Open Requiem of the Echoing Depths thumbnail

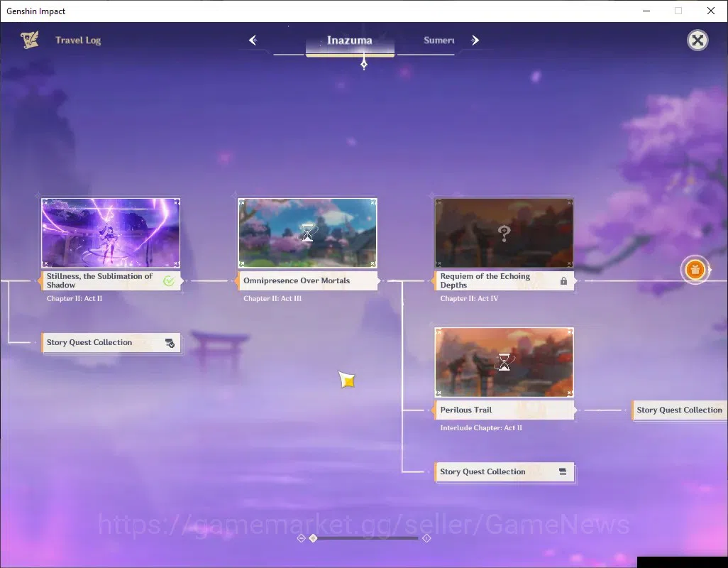(x=504, y=233)
